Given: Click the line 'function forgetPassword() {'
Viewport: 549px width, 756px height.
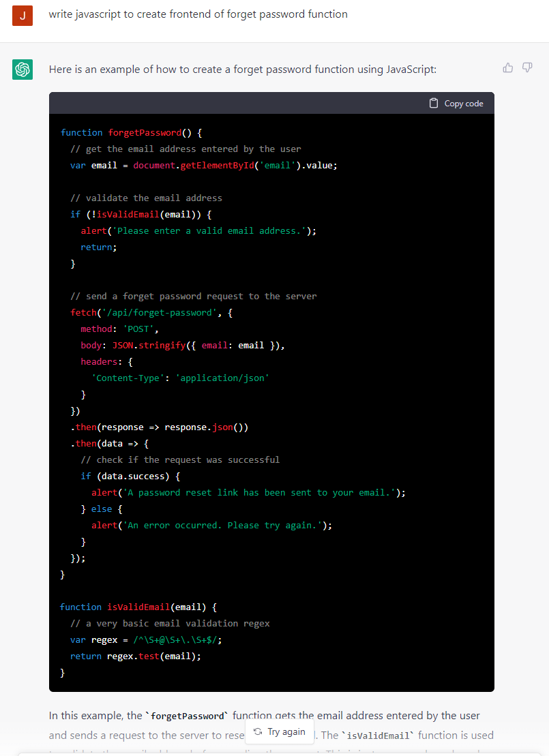Looking at the screenshot, I should (131, 132).
